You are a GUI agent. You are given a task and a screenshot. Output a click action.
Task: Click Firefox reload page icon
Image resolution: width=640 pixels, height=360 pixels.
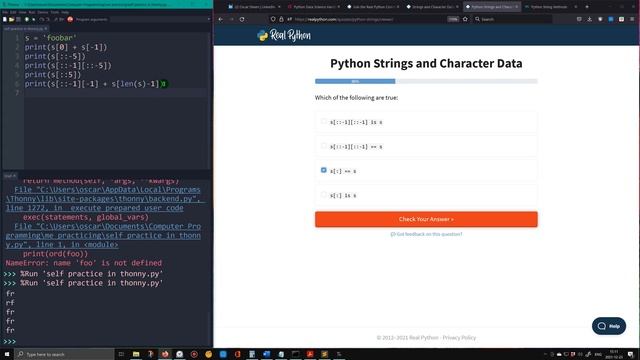[x=242, y=19]
